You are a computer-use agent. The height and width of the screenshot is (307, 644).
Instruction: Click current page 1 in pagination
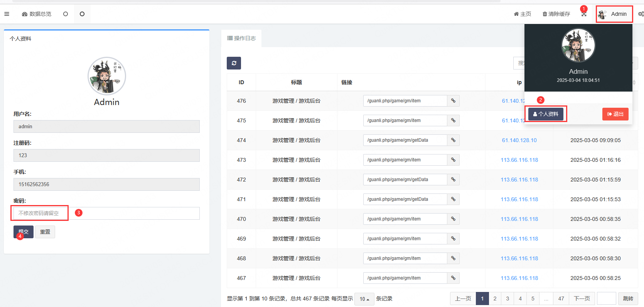(482, 299)
